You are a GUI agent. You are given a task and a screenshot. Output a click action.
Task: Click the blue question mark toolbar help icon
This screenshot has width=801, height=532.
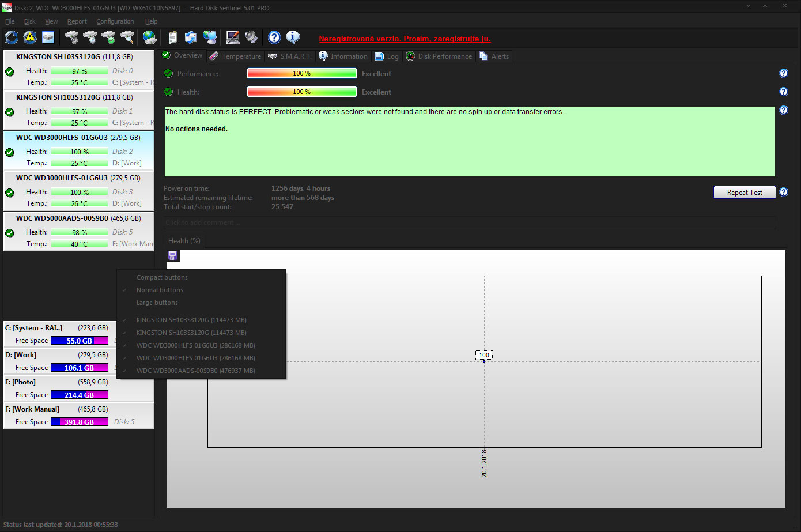[274, 37]
